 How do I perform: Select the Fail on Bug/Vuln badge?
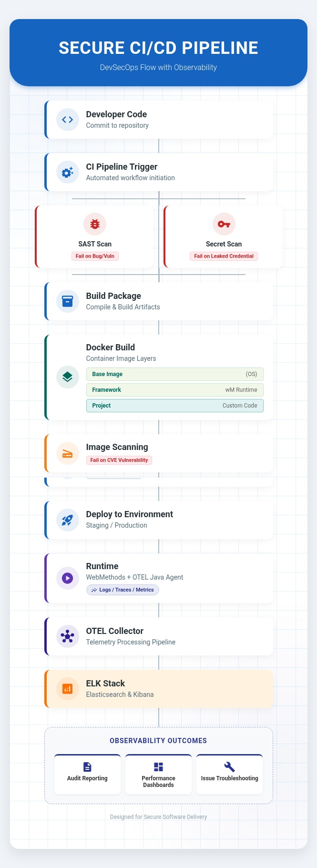[95, 256]
